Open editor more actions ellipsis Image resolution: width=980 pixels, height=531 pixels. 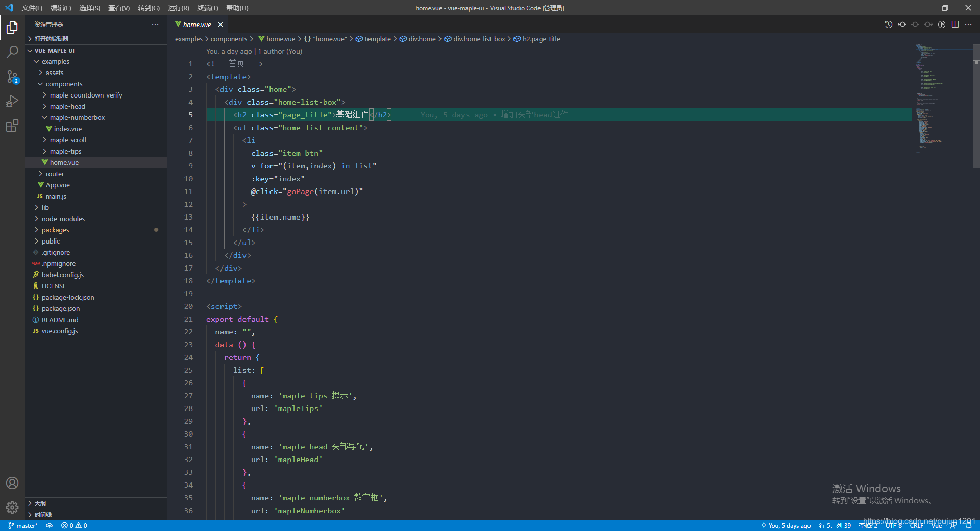pos(968,25)
